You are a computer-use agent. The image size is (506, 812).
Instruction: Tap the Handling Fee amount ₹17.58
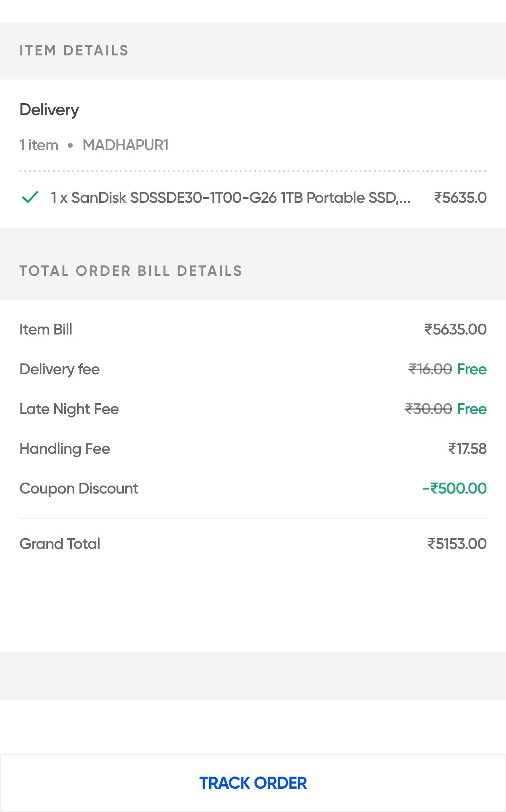point(467,449)
